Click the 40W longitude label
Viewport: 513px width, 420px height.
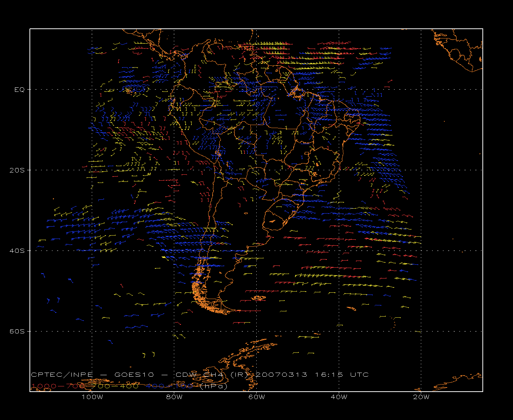[339, 397]
